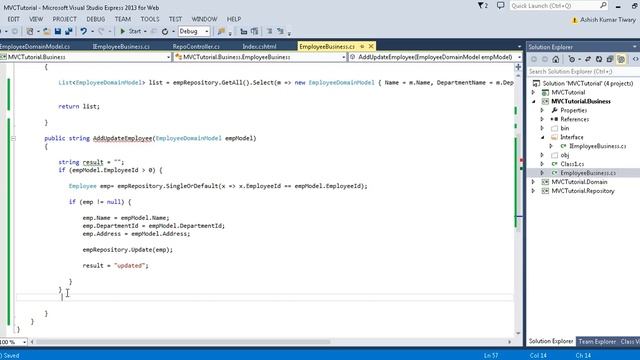Click the Uncomment lines icon
640x360 pixels.
coord(280,31)
